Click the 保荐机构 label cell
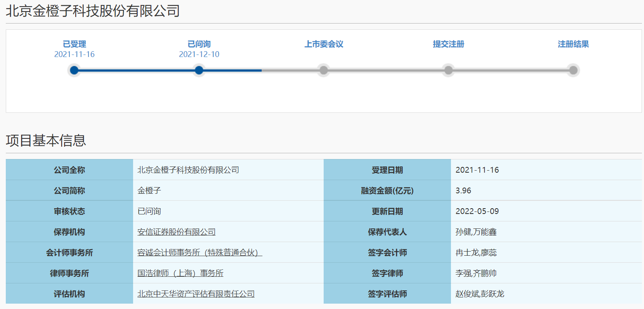Image resolution: width=644 pixels, height=309 pixels. pyautogui.click(x=69, y=232)
